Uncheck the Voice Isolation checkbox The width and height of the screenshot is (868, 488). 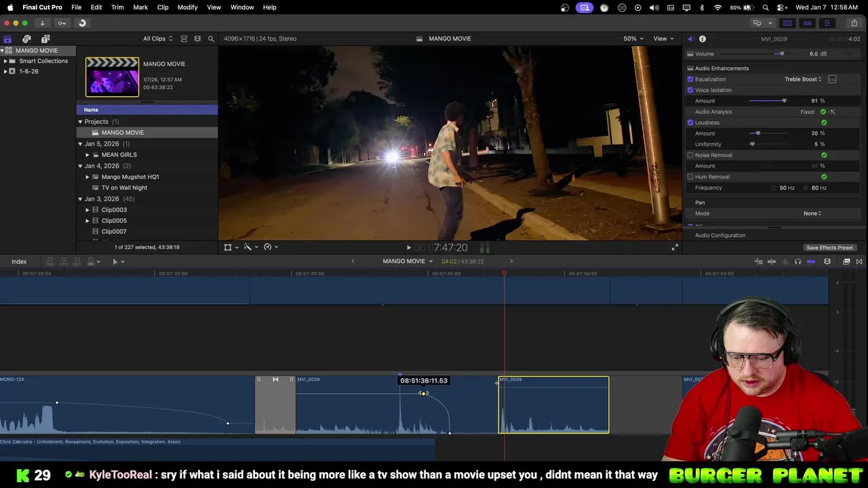tap(690, 90)
